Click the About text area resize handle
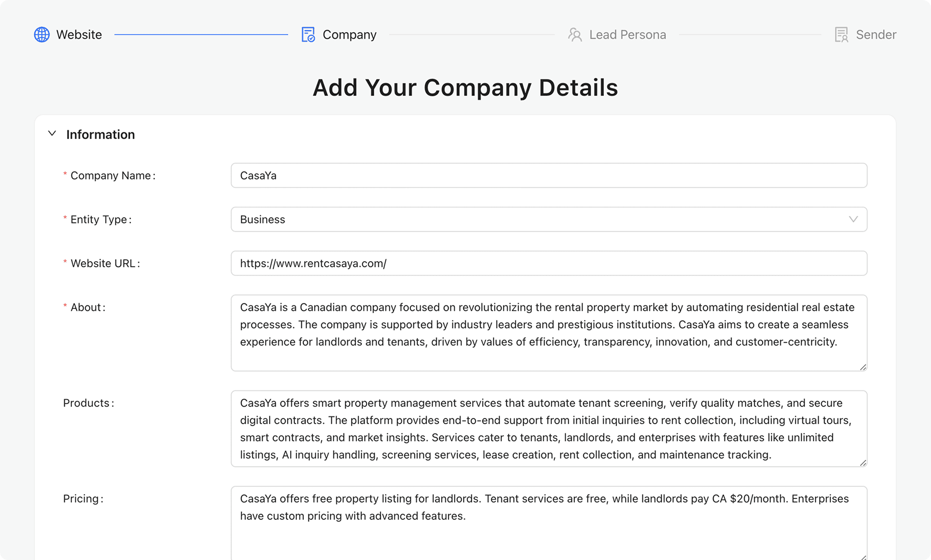The image size is (931, 560). click(863, 367)
